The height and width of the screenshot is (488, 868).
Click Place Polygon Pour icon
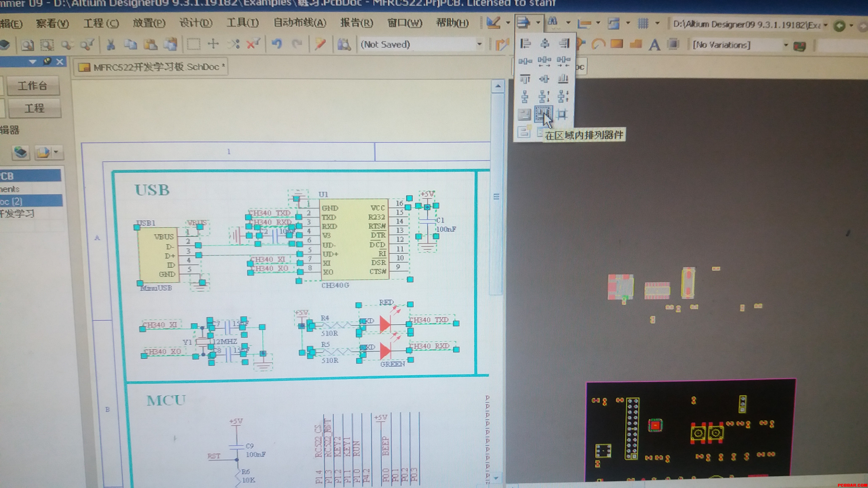tap(635, 44)
